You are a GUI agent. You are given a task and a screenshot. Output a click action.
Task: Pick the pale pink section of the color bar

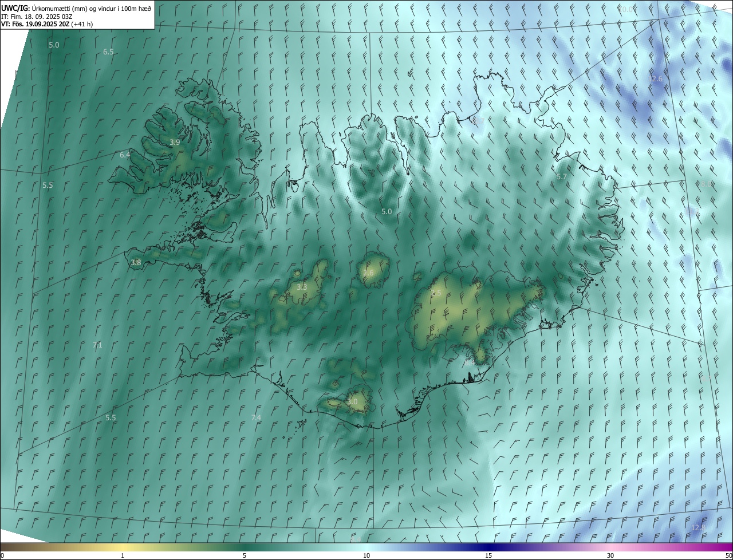[610, 547]
